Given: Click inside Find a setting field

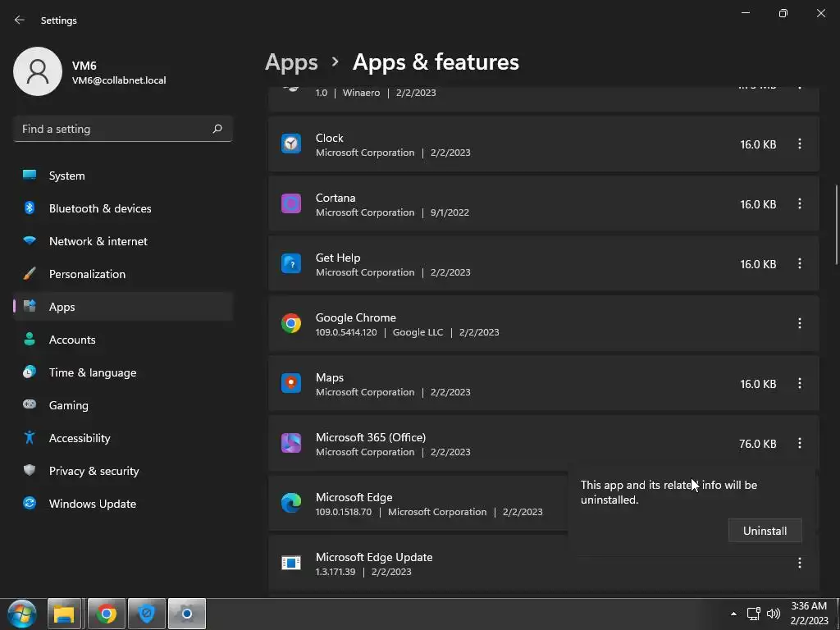Looking at the screenshot, I should tap(123, 129).
